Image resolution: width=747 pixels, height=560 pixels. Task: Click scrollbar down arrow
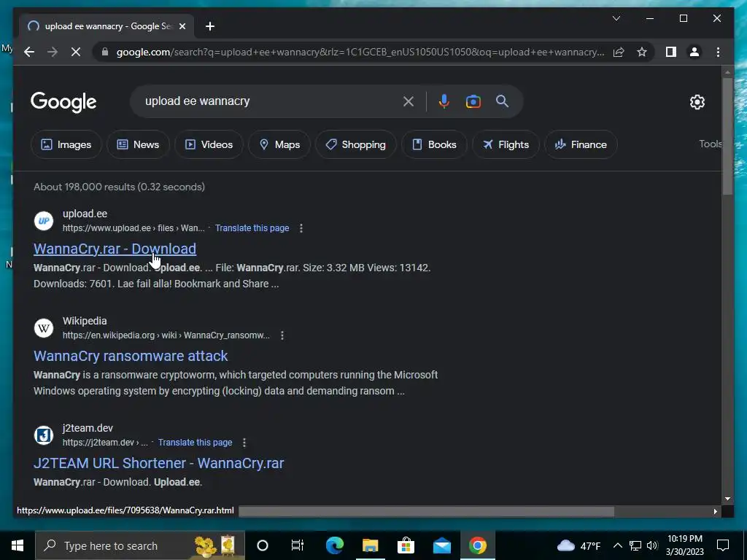[x=727, y=499]
